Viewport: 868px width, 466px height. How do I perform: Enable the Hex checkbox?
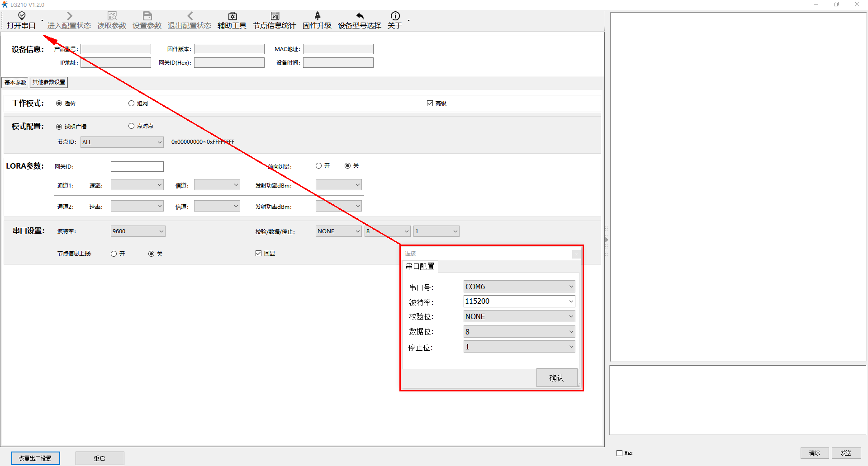pos(620,453)
